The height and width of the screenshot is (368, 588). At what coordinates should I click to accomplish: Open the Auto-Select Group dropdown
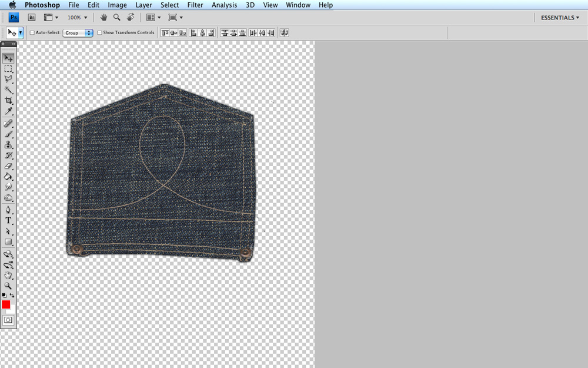pos(78,32)
